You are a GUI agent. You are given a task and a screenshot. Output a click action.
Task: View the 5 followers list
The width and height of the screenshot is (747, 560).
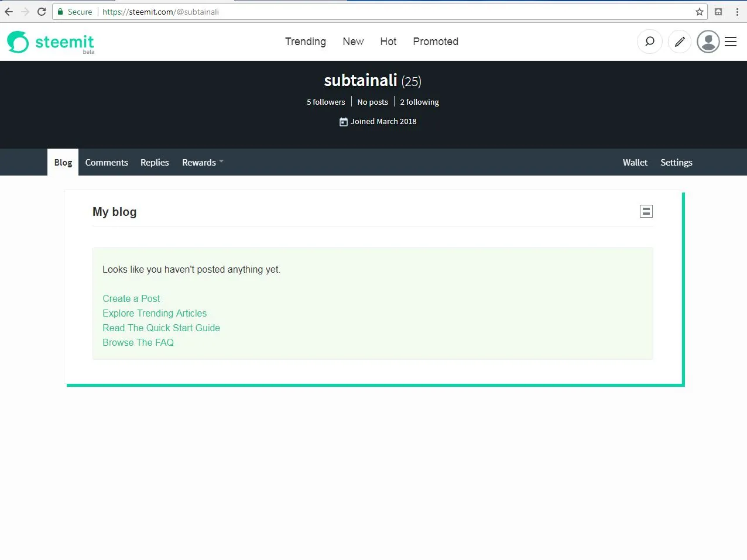pos(326,102)
